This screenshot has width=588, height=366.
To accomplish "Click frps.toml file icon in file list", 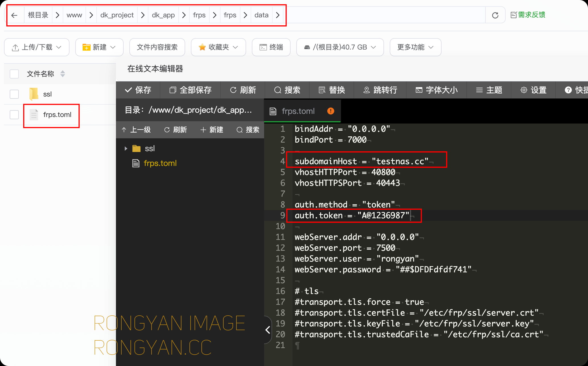I will (34, 115).
